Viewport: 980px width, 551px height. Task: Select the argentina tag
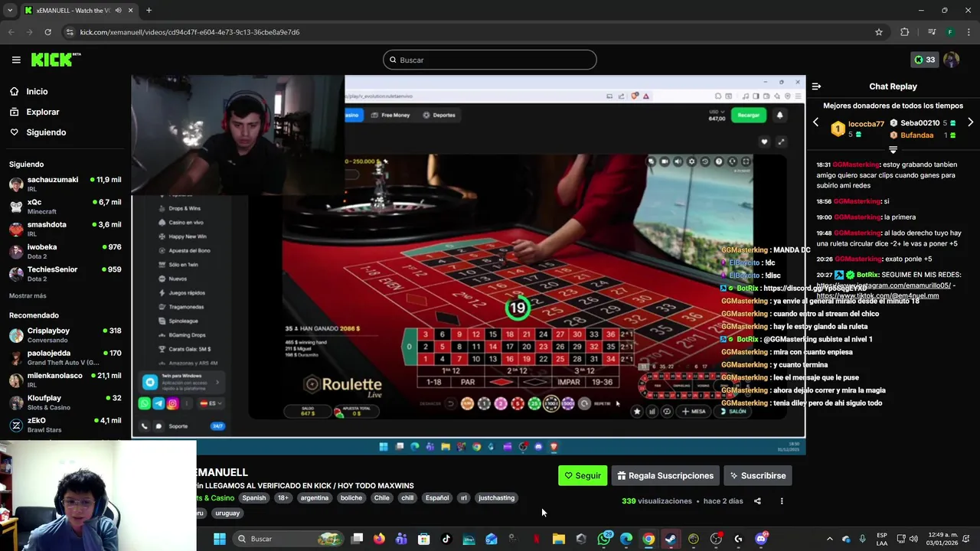click(x=314, y=497)
